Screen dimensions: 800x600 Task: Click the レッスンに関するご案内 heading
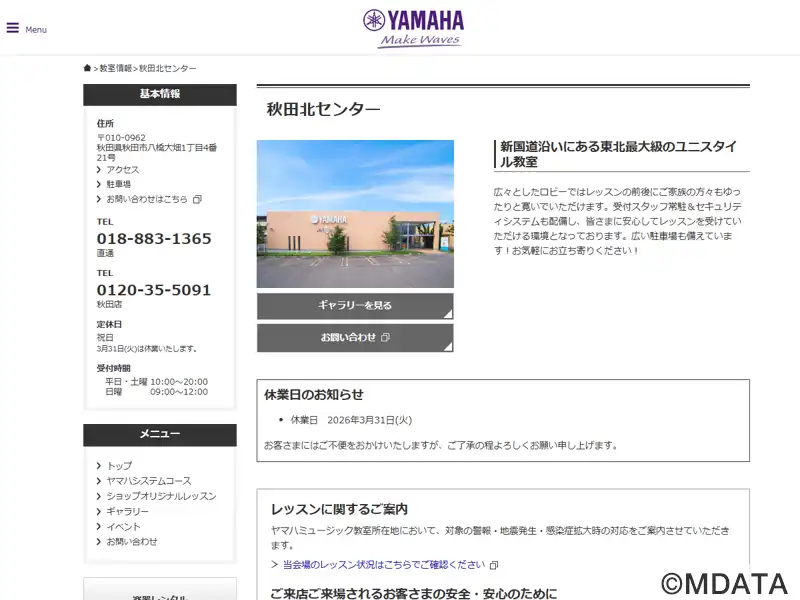coord(339,509)
